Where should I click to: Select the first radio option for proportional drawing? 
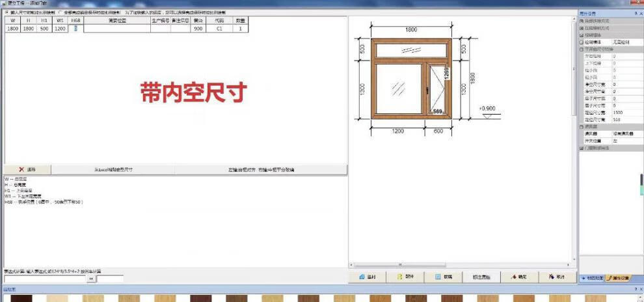point(7,12)
